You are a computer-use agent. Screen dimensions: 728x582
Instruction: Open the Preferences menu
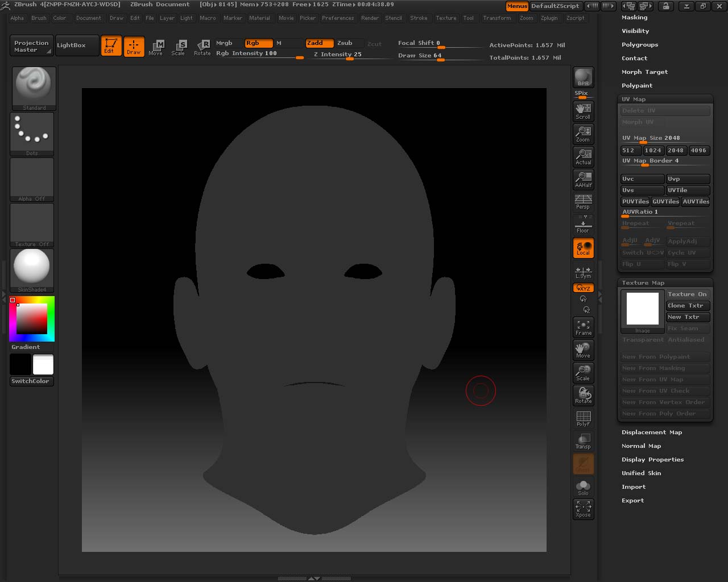pos(337,18)
